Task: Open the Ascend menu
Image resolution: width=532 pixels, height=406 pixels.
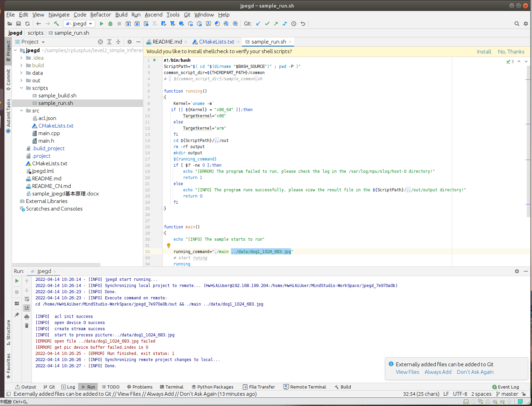Action: pos(153,15)
